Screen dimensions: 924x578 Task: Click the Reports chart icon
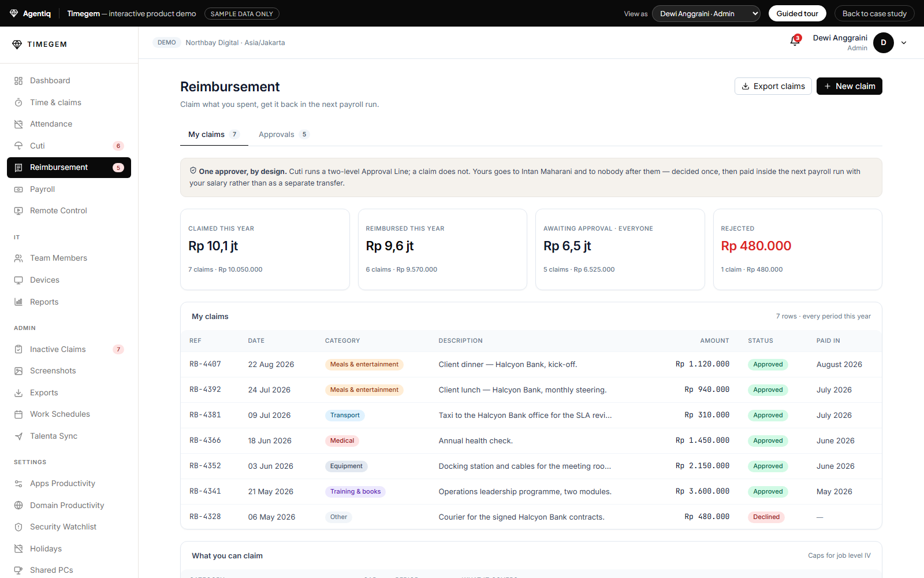pyautogui.click(x=18, y=302)
